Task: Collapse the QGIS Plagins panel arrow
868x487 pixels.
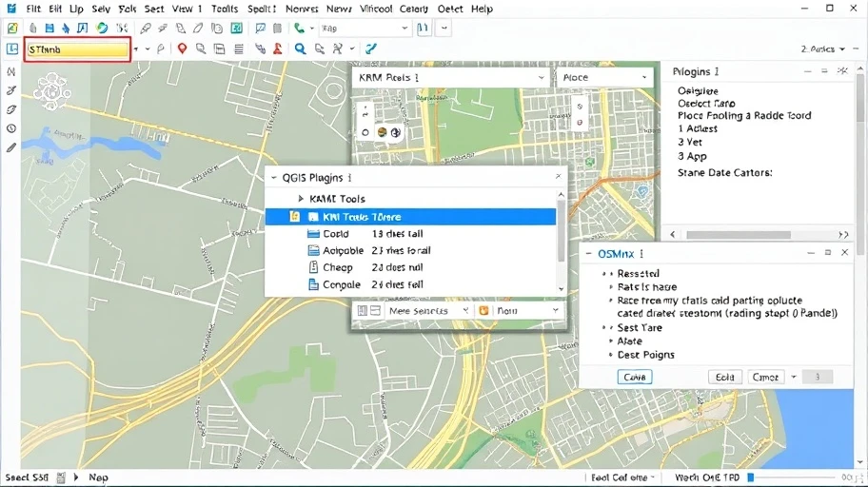Action: tap(273, 178)
